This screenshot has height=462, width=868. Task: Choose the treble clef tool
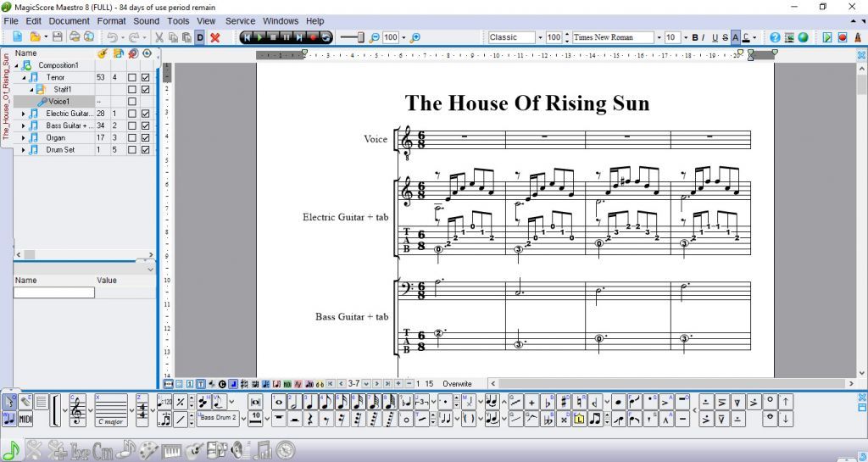[x=77, y=410]
